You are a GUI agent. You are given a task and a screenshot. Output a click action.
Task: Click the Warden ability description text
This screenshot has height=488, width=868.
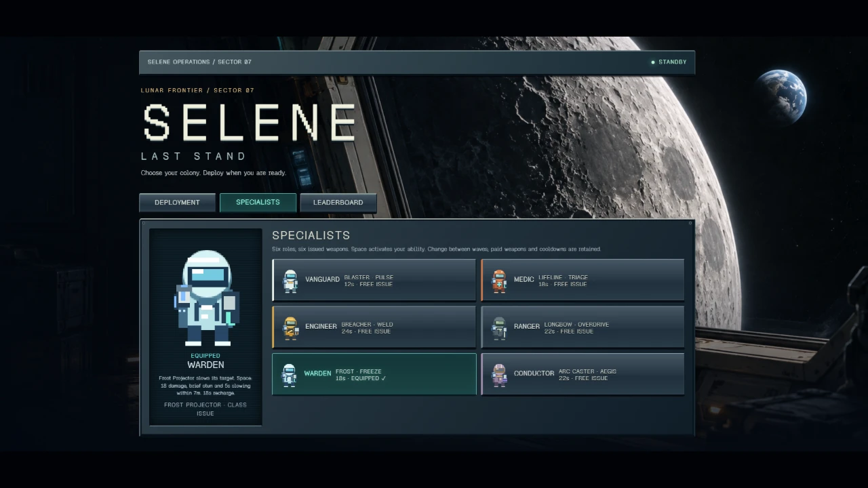coord(205,386)
